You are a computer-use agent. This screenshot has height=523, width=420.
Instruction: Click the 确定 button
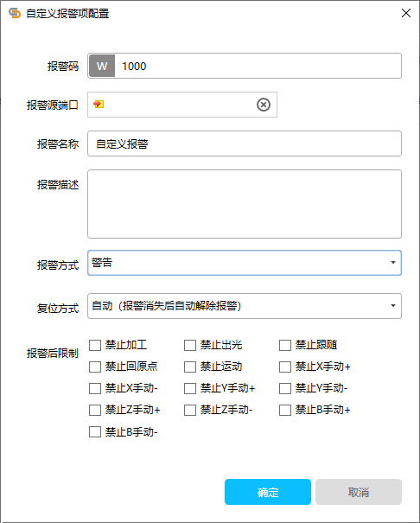click(x=268, y=492)
